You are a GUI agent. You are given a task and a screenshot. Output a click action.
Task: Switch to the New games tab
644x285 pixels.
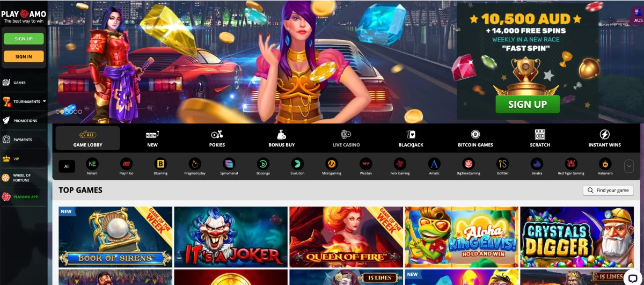(152, 138)
